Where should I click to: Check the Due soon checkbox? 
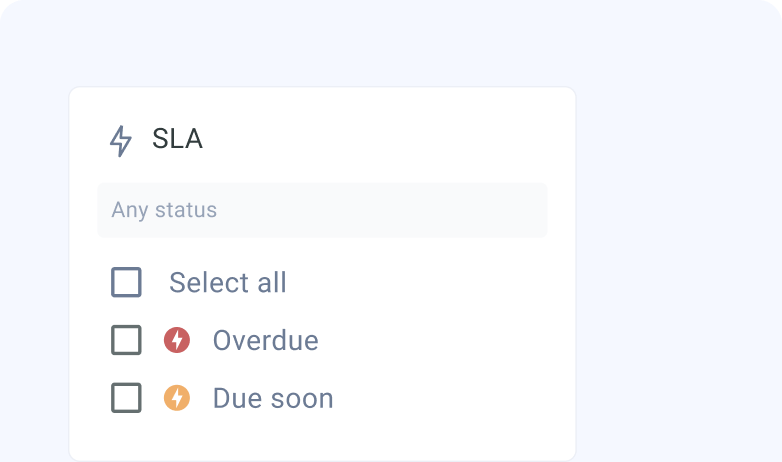click(x=126, y=398)
